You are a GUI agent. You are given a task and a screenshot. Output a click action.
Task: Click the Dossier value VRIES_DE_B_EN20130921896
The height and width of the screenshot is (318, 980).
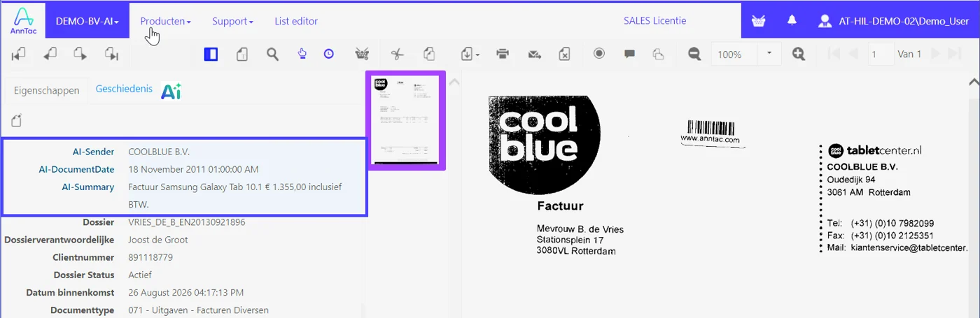pyautogui.click(x=187, y=222)
